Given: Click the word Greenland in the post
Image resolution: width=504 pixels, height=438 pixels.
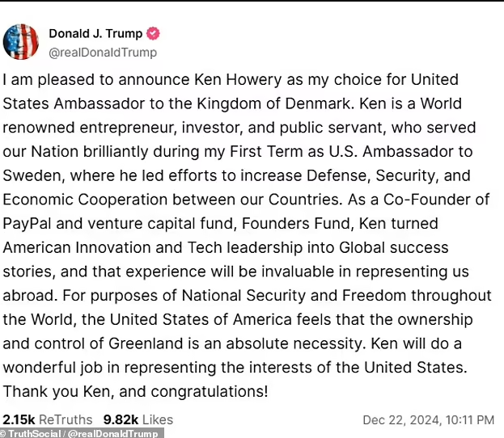Looking at the screenshot, I should click(146, 343).
